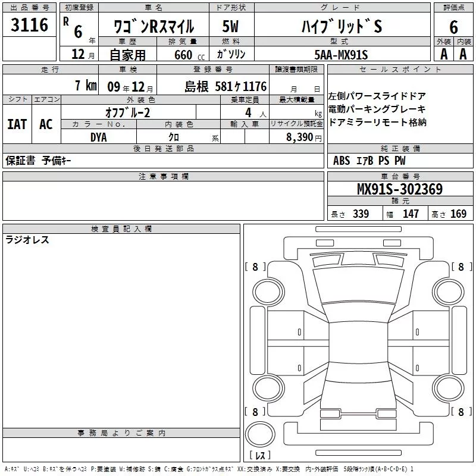Click the mileage value 7 km

[x=86, y=86]
